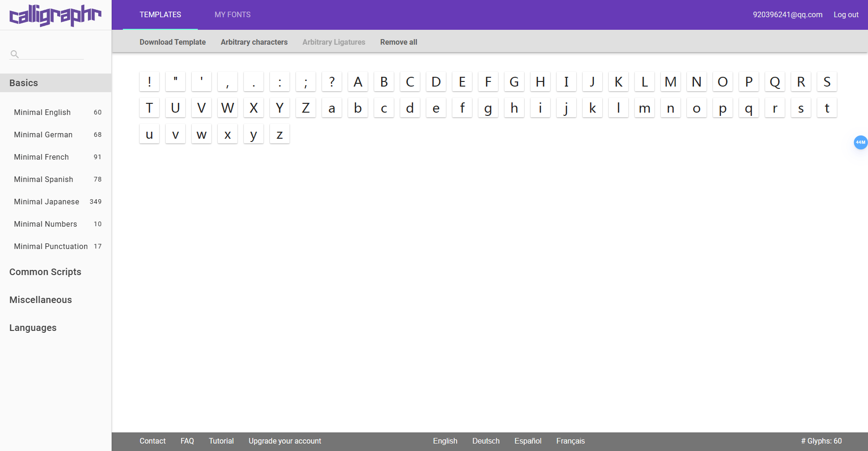Image resolution: width=868 pixels, height=451 pixels.
Task: Select the question mark glyph tile
Action: 332,82
